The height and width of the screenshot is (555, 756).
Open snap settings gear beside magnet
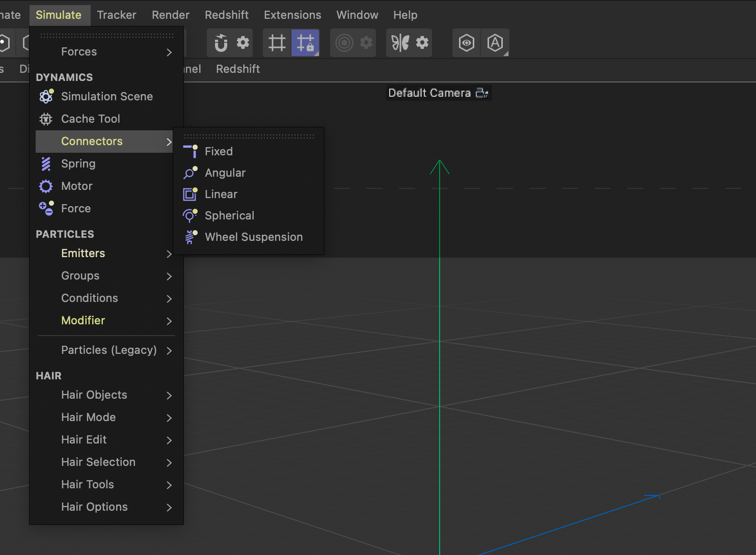point(243,43)
